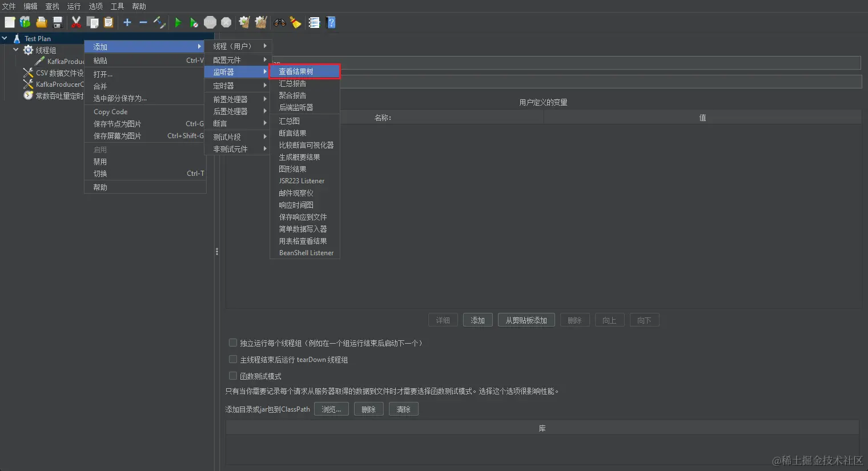
Task: Toggle 独立运行每个线程组 checkbox
Action: point(233,343)
